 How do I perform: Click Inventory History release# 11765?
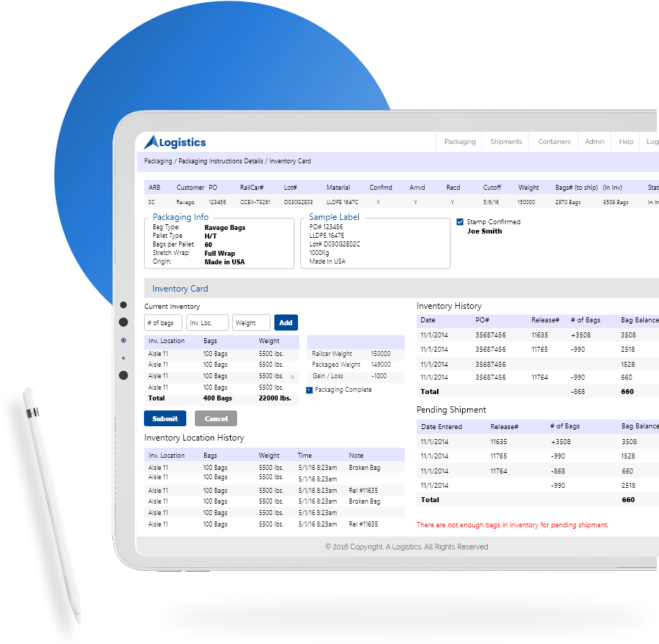pyautogui.click(x=539, y=350)
